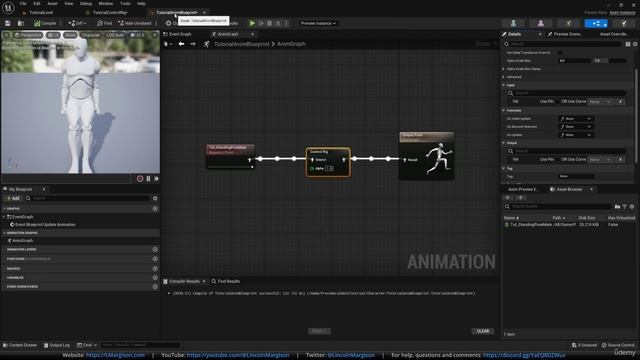640x360 pixels.
Task: Switch to Asset Browser tab
Action: pos(569,189)
